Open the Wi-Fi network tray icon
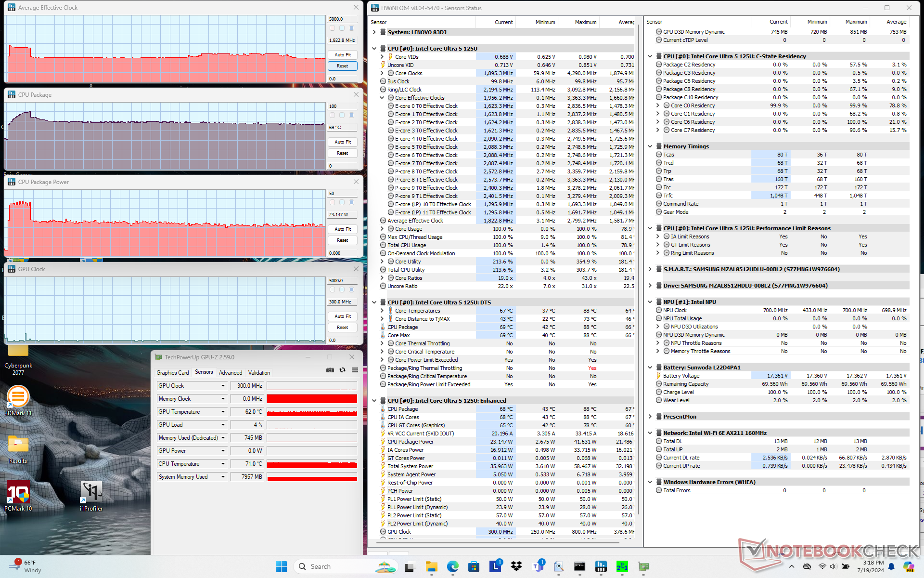This screenshot has width=924, height=578. [822, 566]
